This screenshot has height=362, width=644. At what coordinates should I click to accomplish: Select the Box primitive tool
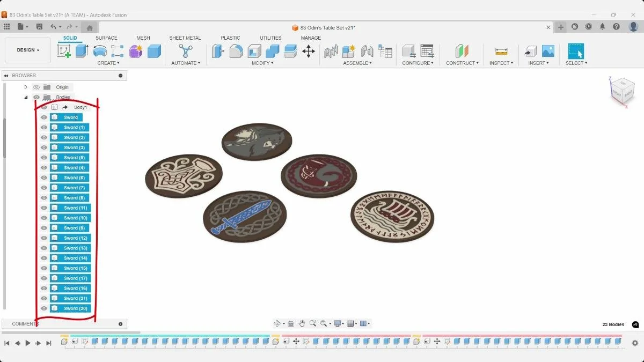coord(154,51)
